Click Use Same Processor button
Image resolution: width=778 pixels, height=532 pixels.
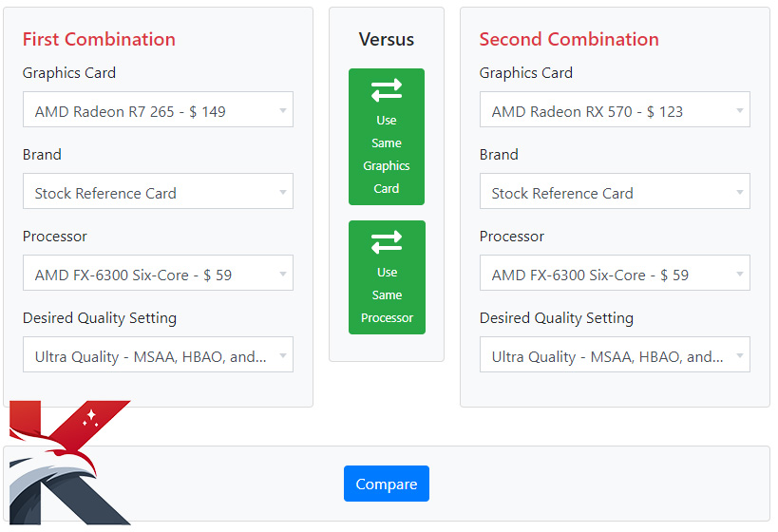click(387, 277)
